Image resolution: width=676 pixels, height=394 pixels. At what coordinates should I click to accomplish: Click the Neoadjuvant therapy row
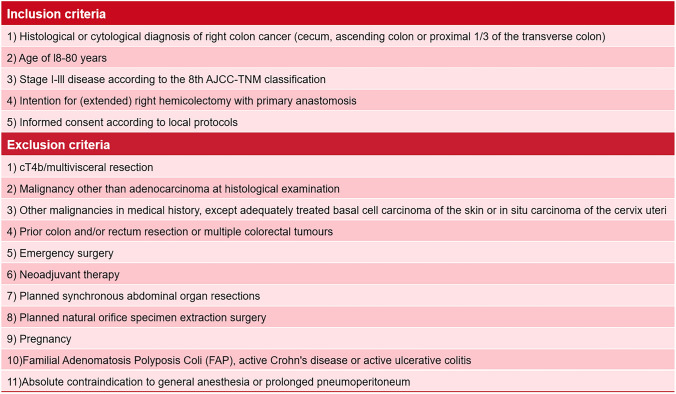[338, 274]
